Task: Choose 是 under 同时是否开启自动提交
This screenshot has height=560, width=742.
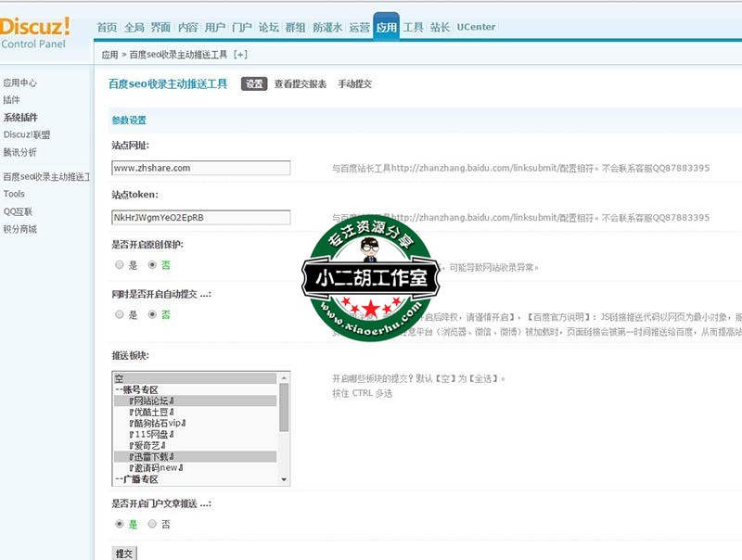Action: coord(120,315)
